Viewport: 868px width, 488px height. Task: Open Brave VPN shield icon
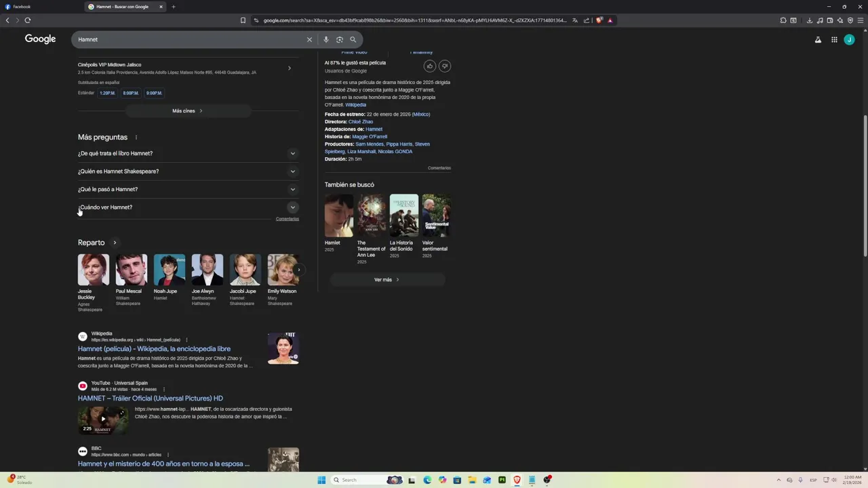coord(850,20)
